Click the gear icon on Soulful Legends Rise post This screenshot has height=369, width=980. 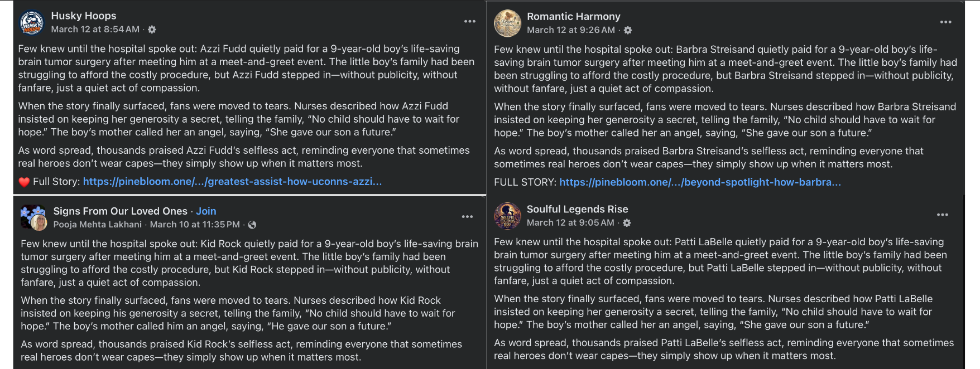pos(627,223)
